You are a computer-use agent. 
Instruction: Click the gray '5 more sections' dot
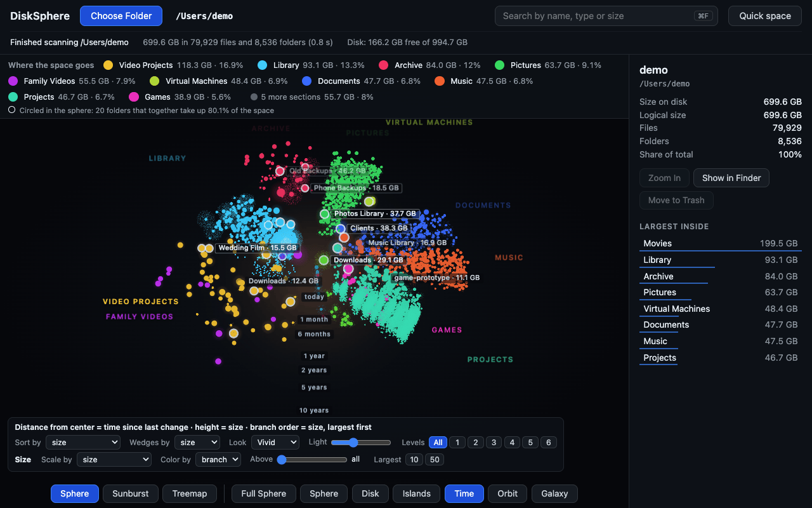(x=254, y=97)
